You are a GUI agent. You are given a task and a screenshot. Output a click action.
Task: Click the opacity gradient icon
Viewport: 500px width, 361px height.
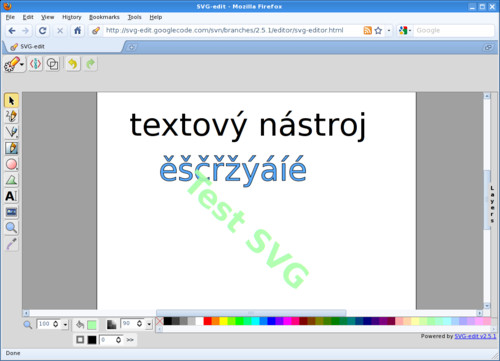(111, 324)
